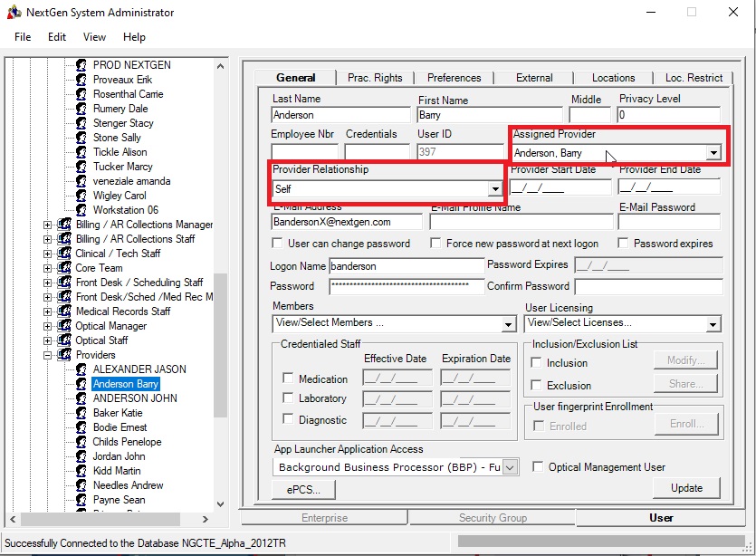Open App Launcher Application Access dropdown
The height and width of the screenshot is (556, 756).
pyautogui.click(x=510, y=466)
